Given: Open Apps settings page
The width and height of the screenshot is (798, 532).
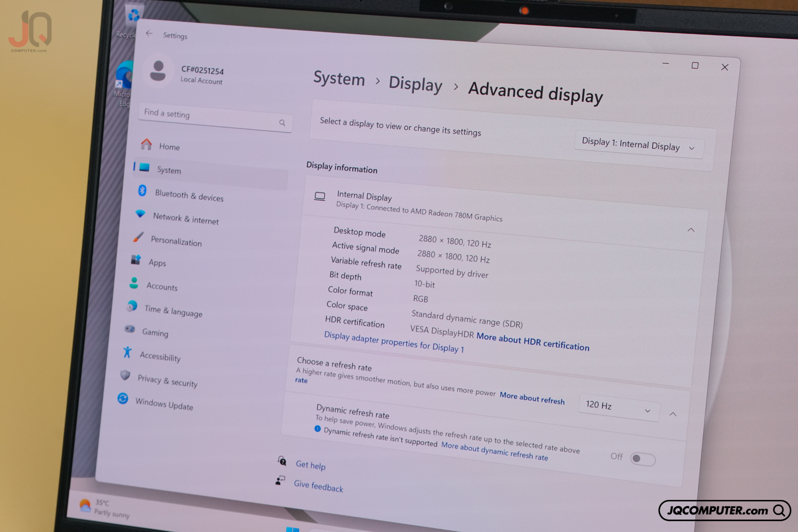Looking at the screenshot, I should (x=157, y=263).
